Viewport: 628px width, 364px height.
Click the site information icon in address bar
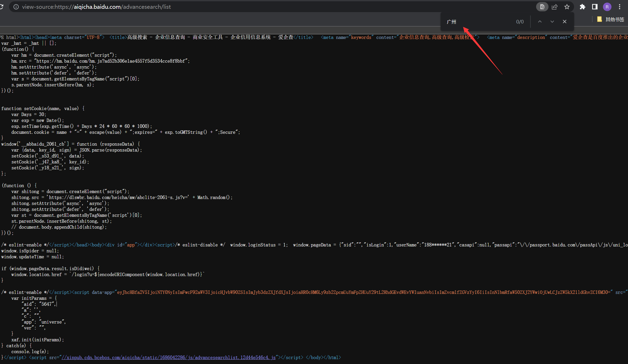16,7
